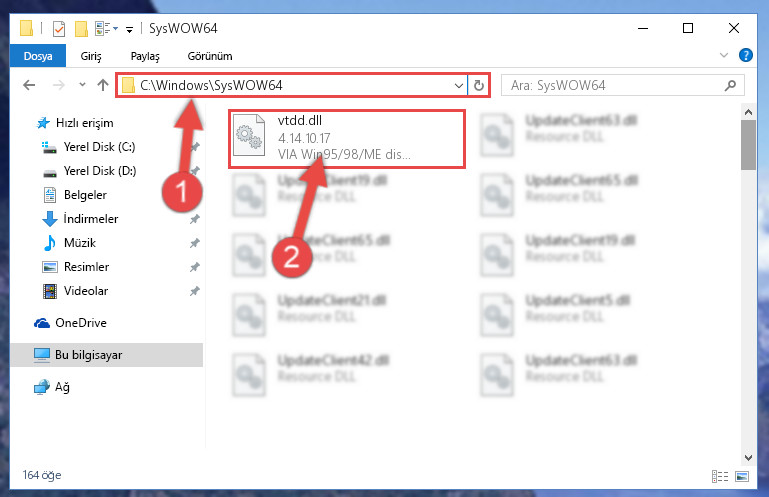
Task: Go up one folder level
Action: (x=103, y=85)
